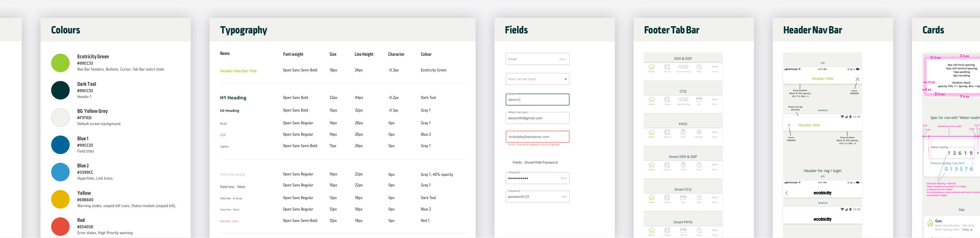The image size is (980, 238).
Task: Click Home icon in DDV & DDF tab bar
Action: coord(651,67)
